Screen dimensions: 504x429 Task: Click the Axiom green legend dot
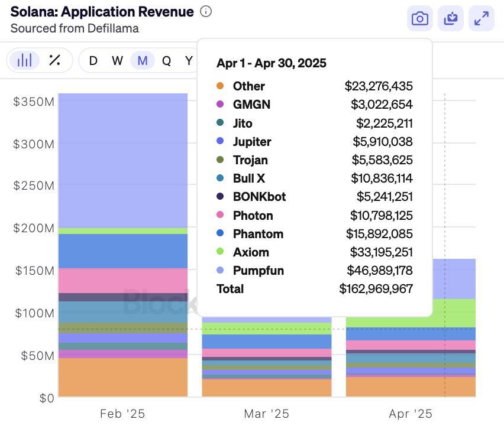point(220,251)
